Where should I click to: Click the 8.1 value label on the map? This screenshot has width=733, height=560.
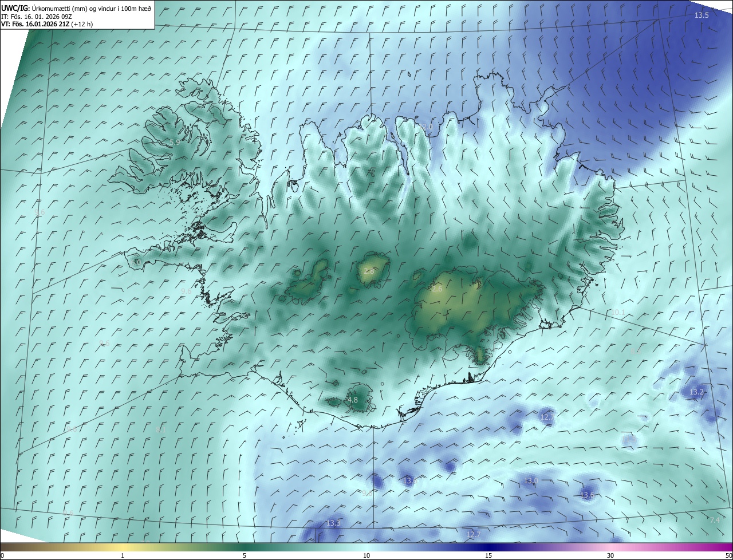pos(160,429)
